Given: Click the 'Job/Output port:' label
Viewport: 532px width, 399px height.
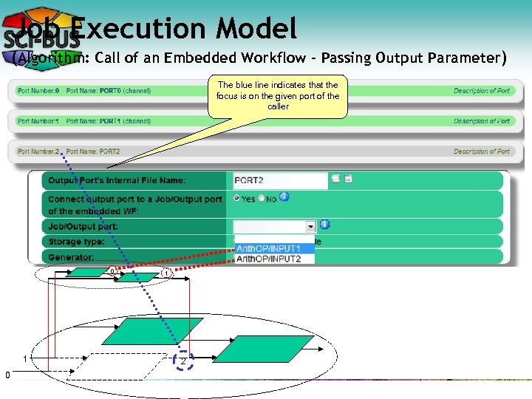Looking at the screenshot, I should click(83, 227).
